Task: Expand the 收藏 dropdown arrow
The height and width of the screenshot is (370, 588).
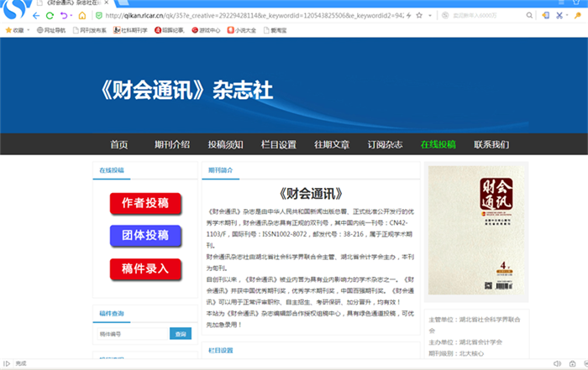Action: 28,30
